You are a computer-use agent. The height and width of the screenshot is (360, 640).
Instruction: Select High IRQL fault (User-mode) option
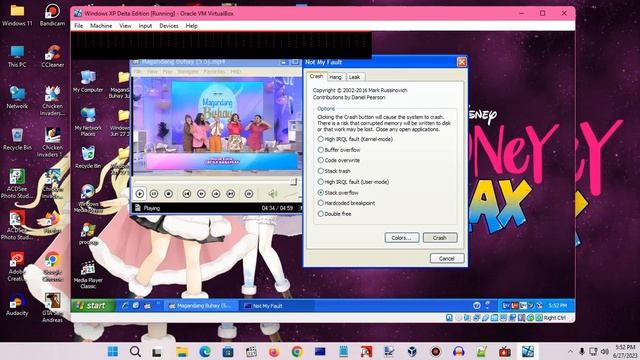click(x=321, y=182)
